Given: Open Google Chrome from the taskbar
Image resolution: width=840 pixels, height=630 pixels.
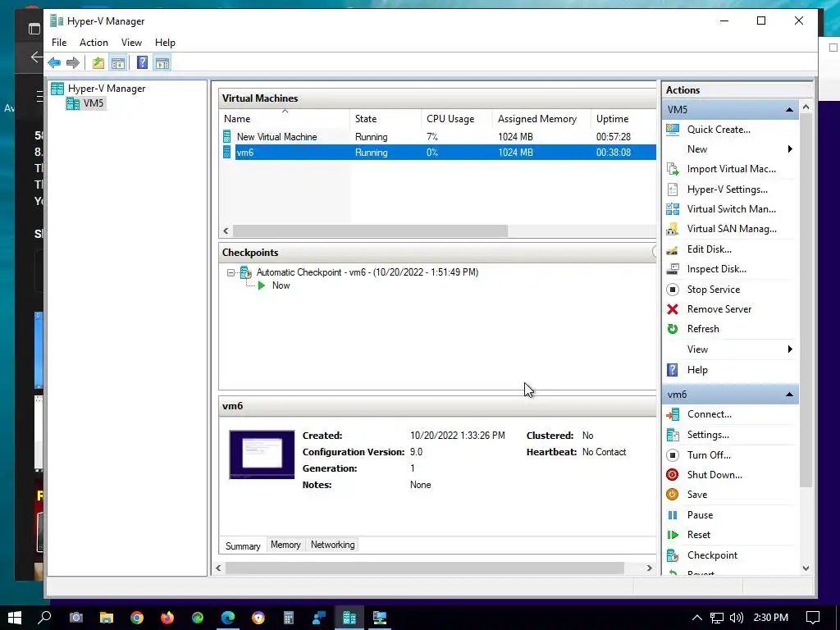Looking at the screenshot, I should [x=137, y=618].
